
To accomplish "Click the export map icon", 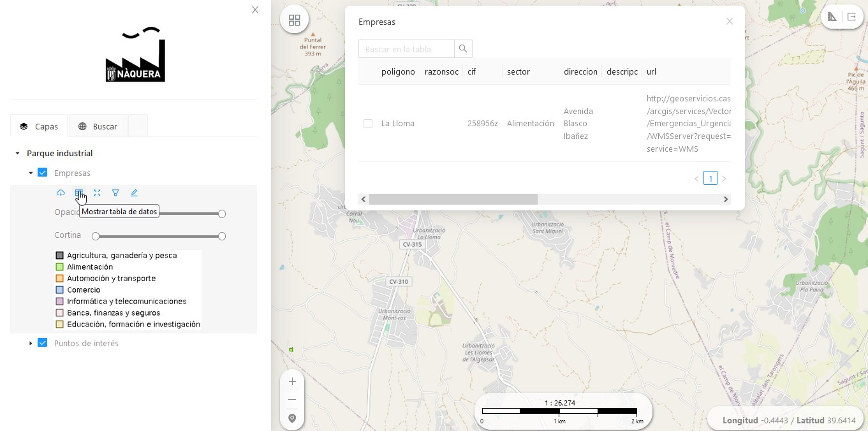I will coord(851,17).
